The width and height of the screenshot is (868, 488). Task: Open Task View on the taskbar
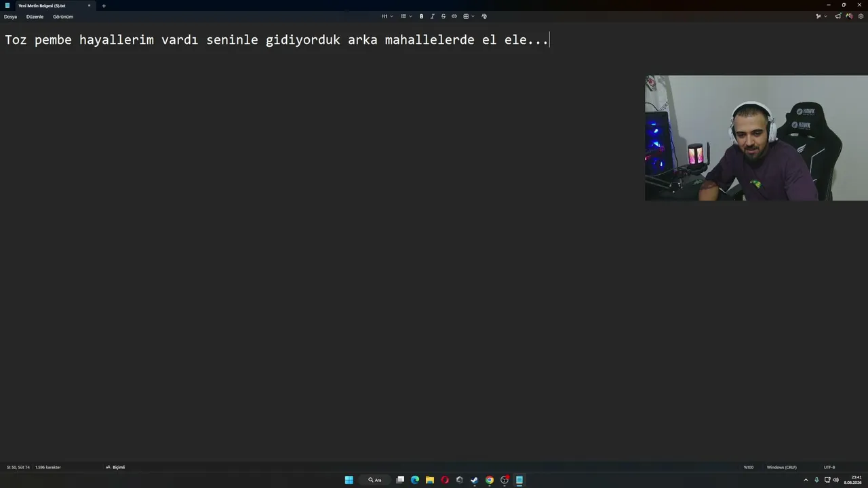pyautogui.click(x=400, y=480)
